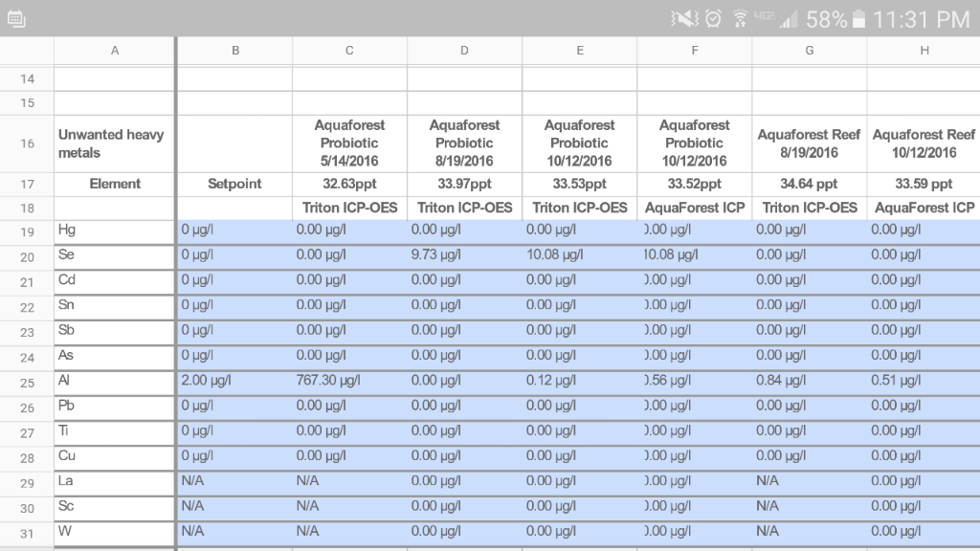Tap the Wi-Fi status icon
This screenshot has height=551, width=980.
click(740, 18)
